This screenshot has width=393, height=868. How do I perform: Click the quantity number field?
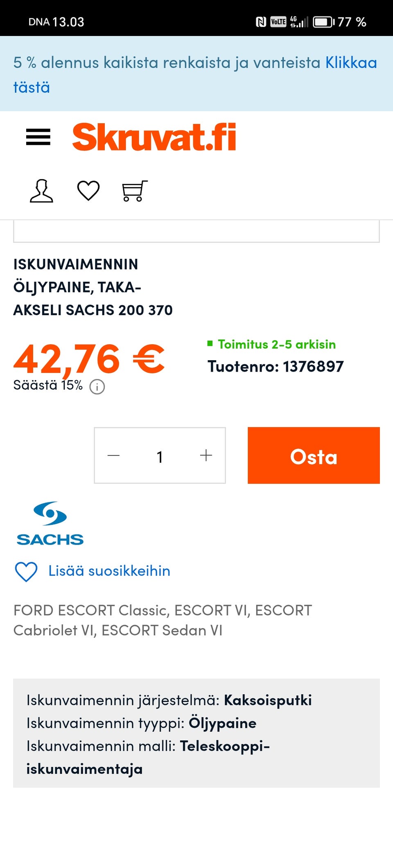[160, 456]
